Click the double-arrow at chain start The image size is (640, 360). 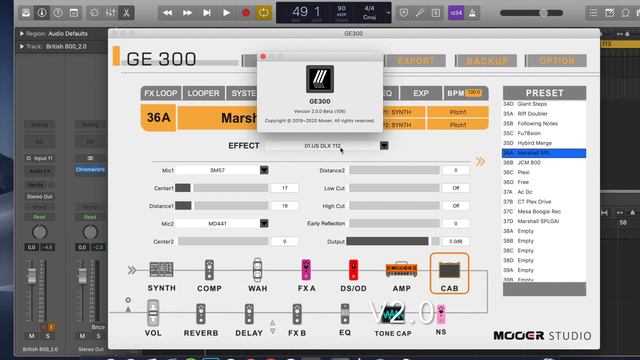tap(132, 270)
